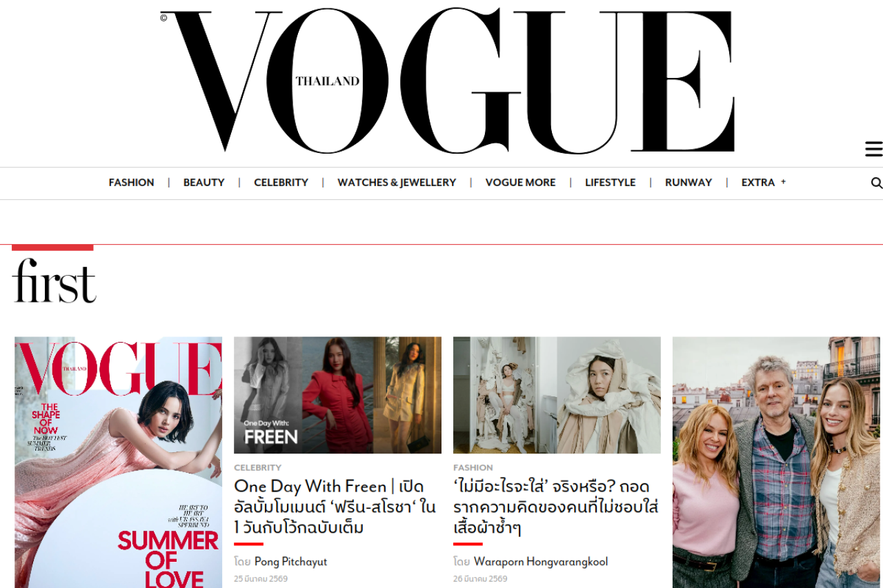Go to the BEAUTY section

204,183
